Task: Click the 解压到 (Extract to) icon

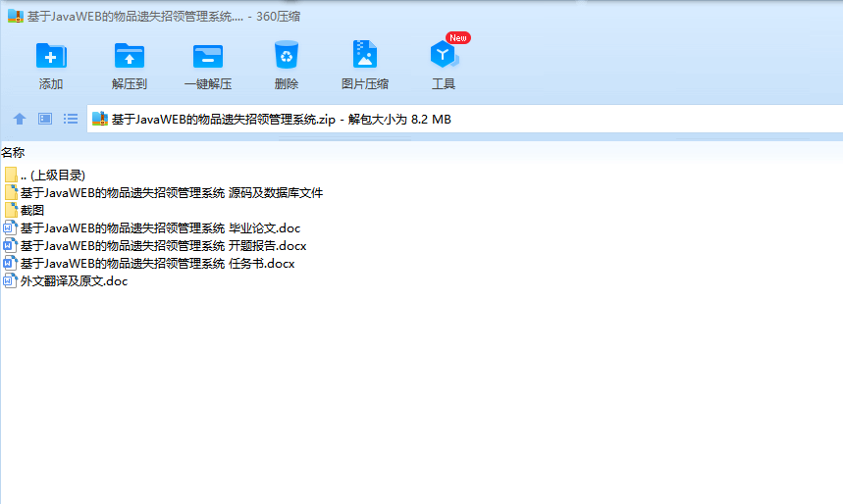Action: point(129,55)
